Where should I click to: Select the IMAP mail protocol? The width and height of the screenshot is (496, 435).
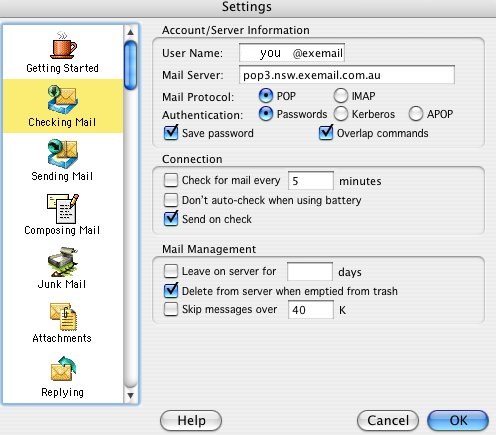click(341, 96)
